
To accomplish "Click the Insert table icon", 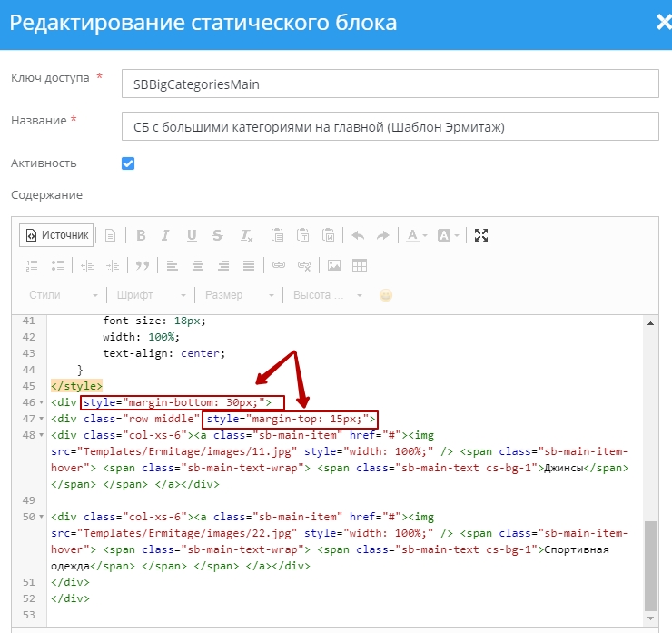I will click(360, 265).
